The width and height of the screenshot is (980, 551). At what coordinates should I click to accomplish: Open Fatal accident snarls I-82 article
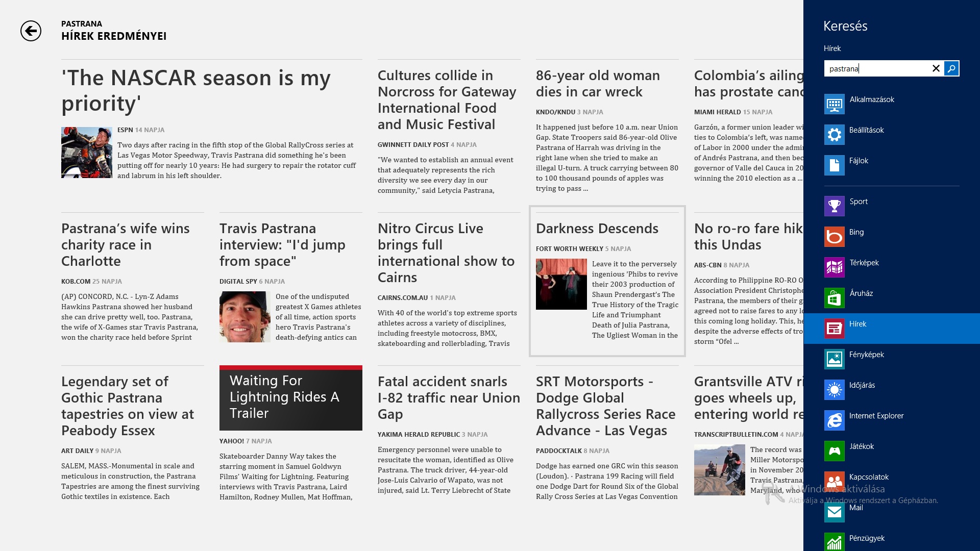tap(449, 398)
